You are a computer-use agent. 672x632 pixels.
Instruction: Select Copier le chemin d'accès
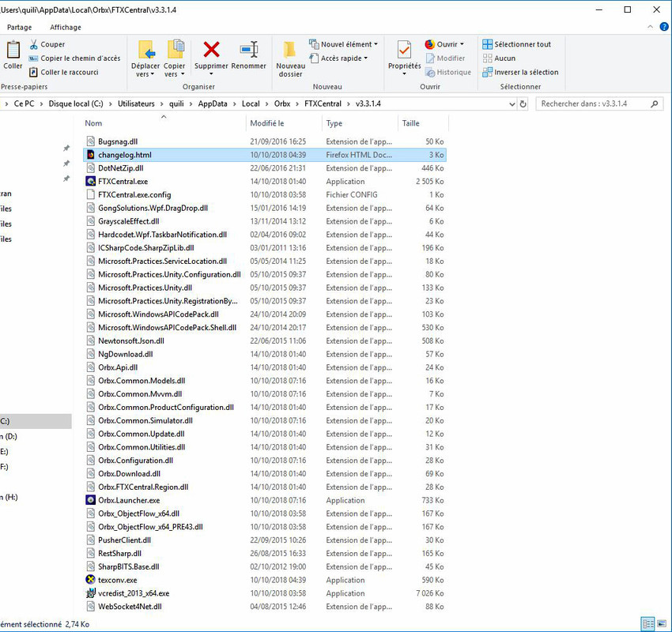[x=74, y=58]
